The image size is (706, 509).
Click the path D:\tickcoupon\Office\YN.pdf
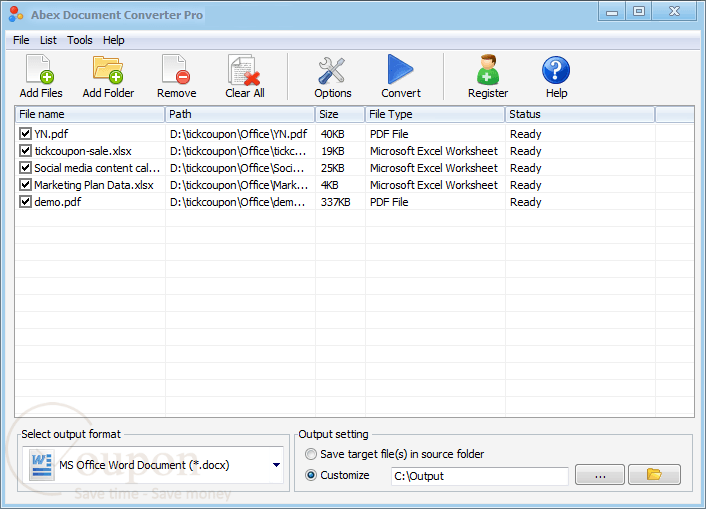pyautogui.click(x=239, y=134)
